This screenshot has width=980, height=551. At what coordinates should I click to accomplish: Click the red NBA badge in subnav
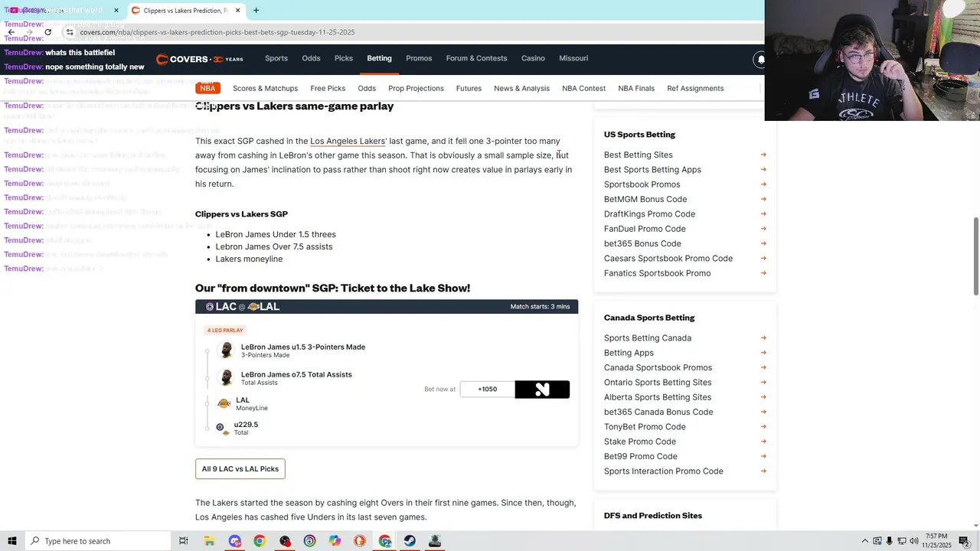coord(207,88)
